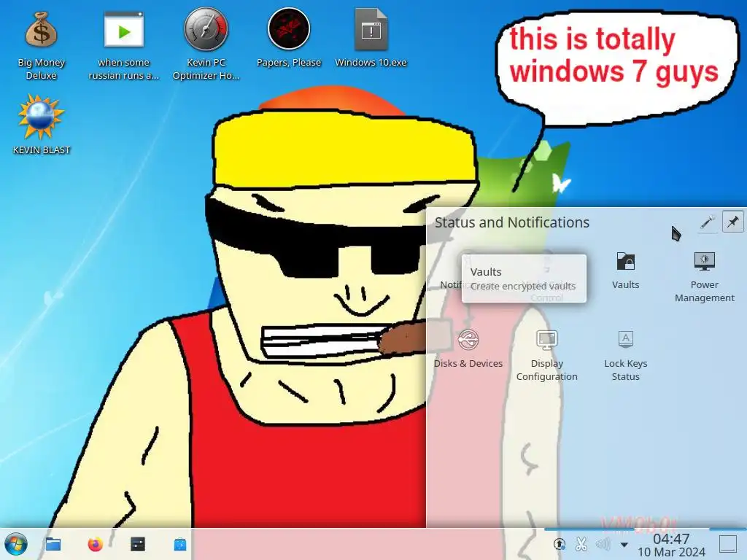Image resolution: width=747 pixels, height=560 pixels.
Task: Click the audio volume tray icon
Action: tap(603, 544)
